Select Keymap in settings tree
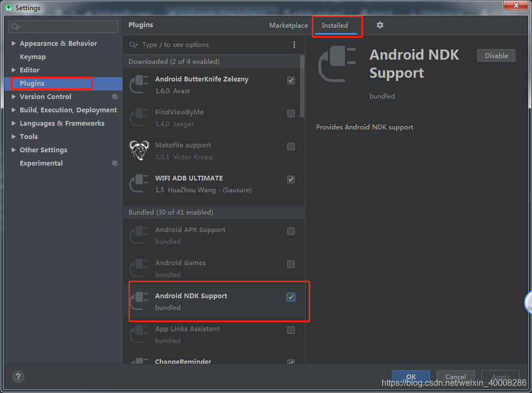Image resolution: width=532 pixels, height=393 pixels. point(33,57)
